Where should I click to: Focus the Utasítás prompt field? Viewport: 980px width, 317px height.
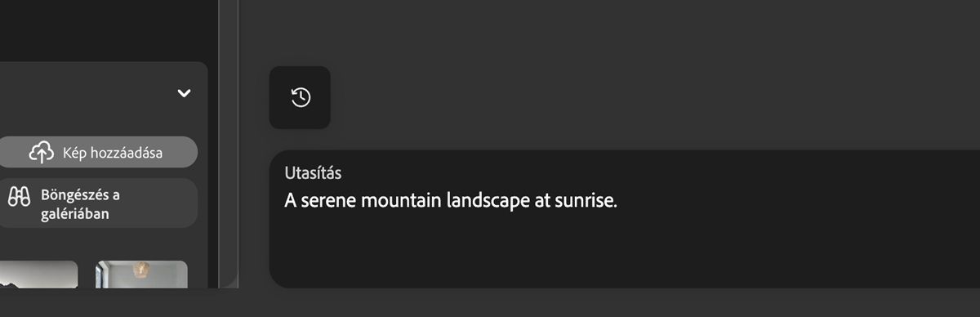(x=625, y=219)
